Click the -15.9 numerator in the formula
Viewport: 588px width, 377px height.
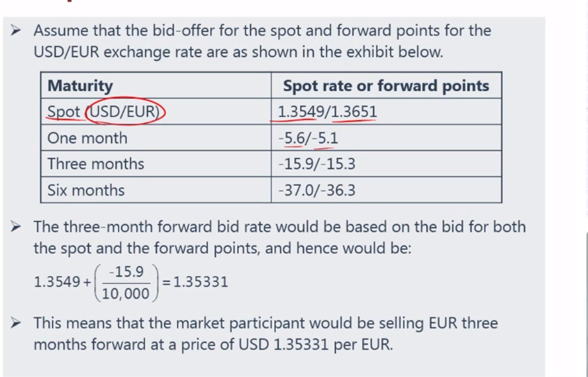pyautogui.click(x=126, y=272)
